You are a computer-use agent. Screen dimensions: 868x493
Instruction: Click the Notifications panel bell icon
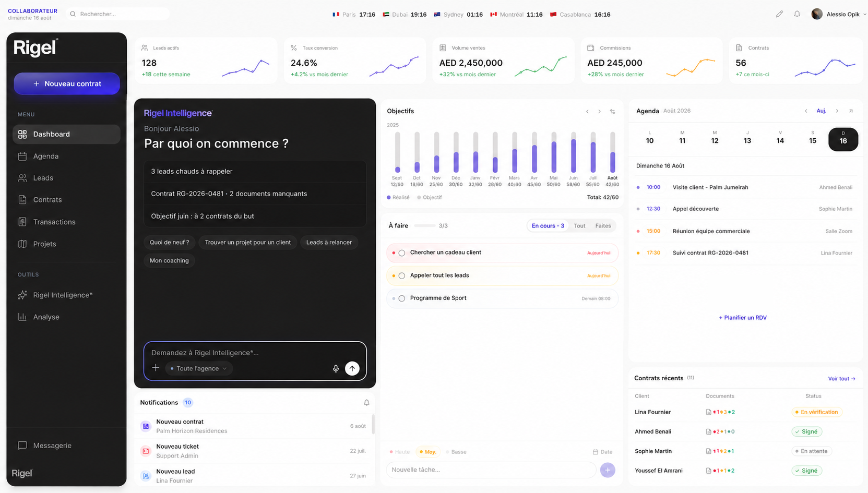(366, 402)
